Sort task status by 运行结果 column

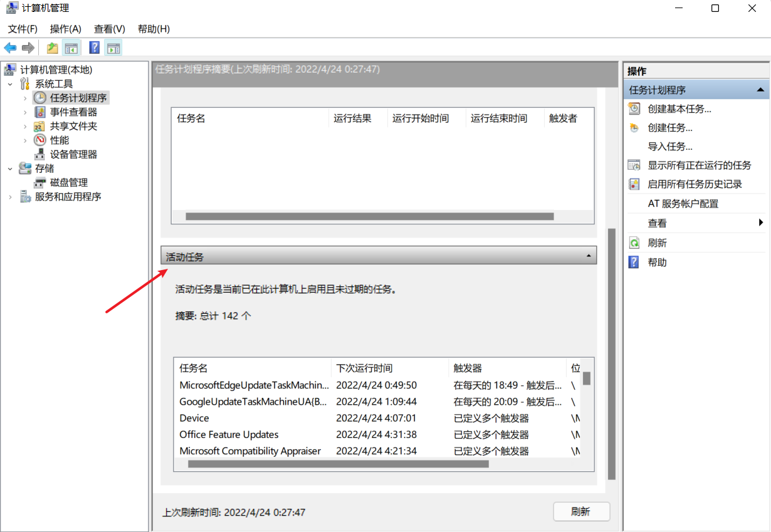(358, 118)
